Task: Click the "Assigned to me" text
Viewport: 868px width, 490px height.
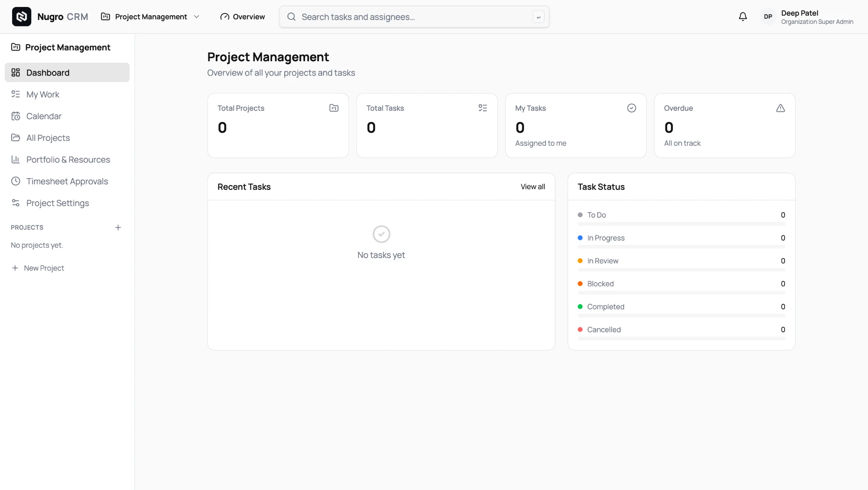Action: coord(540,143)
